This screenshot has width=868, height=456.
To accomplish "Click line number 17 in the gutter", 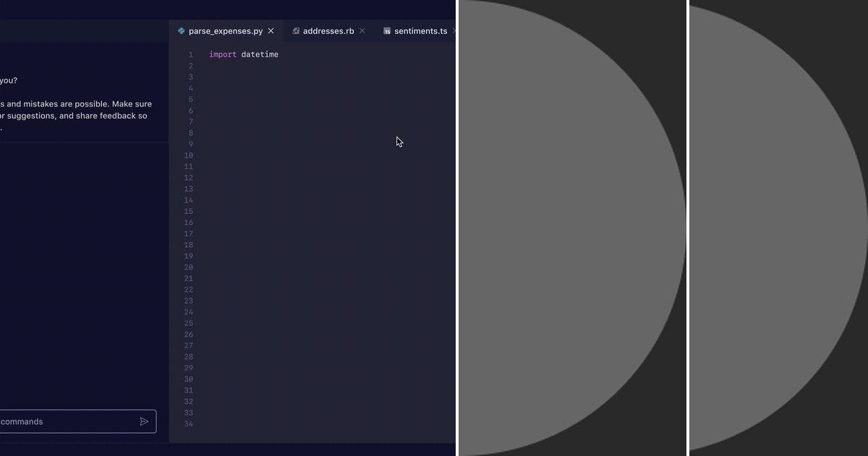I will tap(188, 233).
